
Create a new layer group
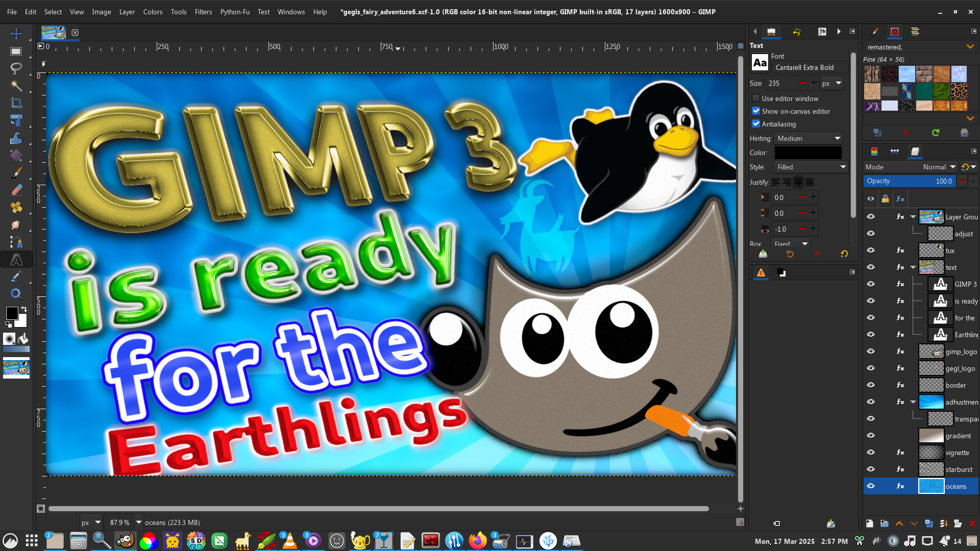pyautogui.click(x=884, y=523)
